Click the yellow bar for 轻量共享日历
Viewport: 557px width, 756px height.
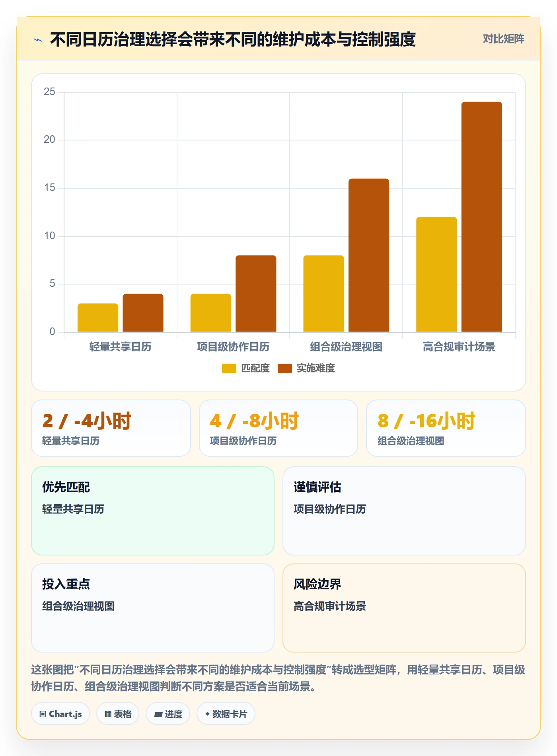(98, 318)
